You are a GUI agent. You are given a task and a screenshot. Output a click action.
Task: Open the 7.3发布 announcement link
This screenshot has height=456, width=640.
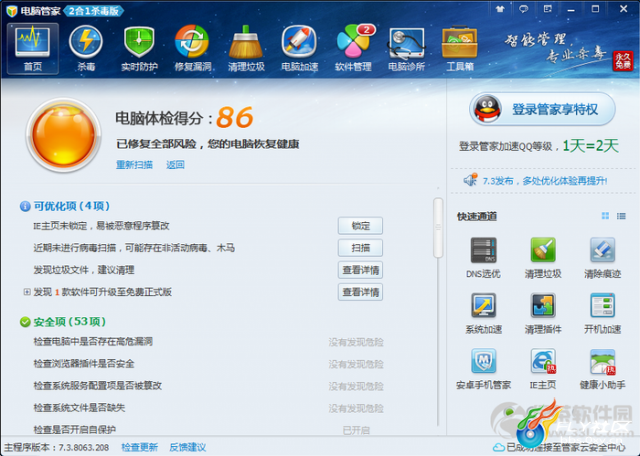[544, 181]
